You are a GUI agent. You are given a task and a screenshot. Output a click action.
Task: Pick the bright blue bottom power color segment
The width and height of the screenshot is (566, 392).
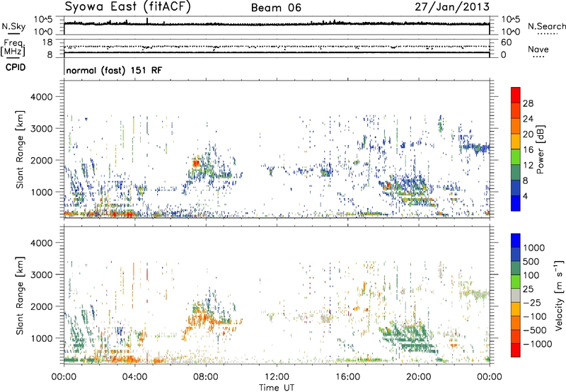516,203
